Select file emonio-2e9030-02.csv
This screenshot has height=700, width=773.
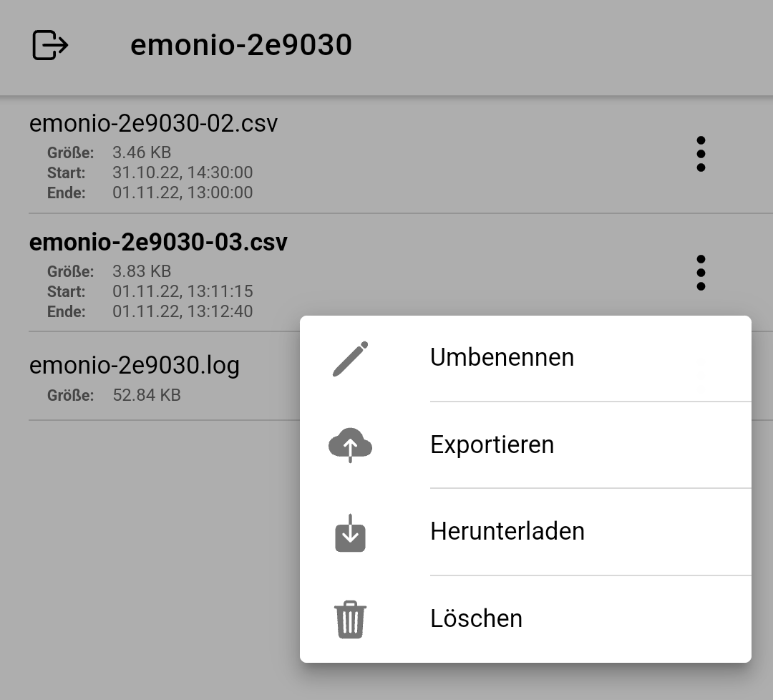coord(153,123)
